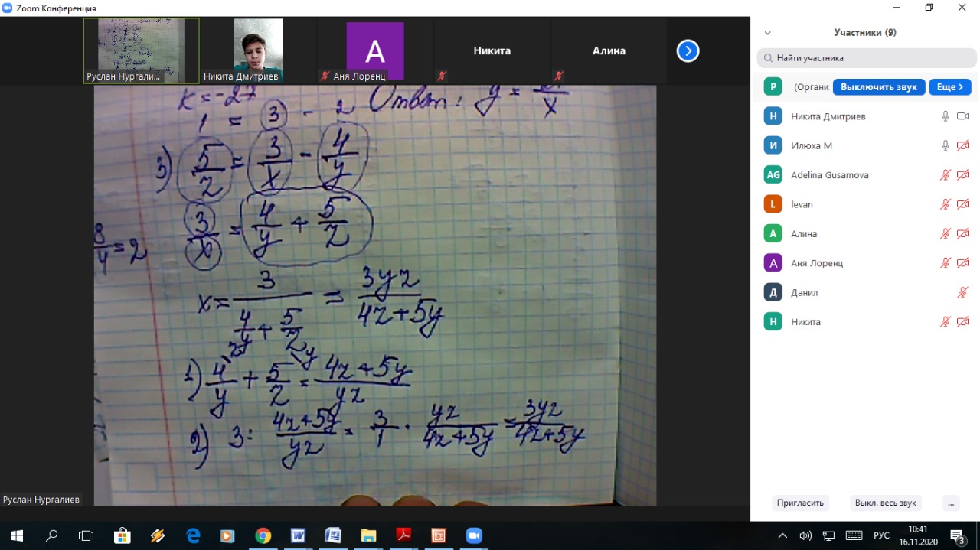Open Zoom from the Windows taskbar
This screenshot has height=550, width=980.
tap(474, 535)
